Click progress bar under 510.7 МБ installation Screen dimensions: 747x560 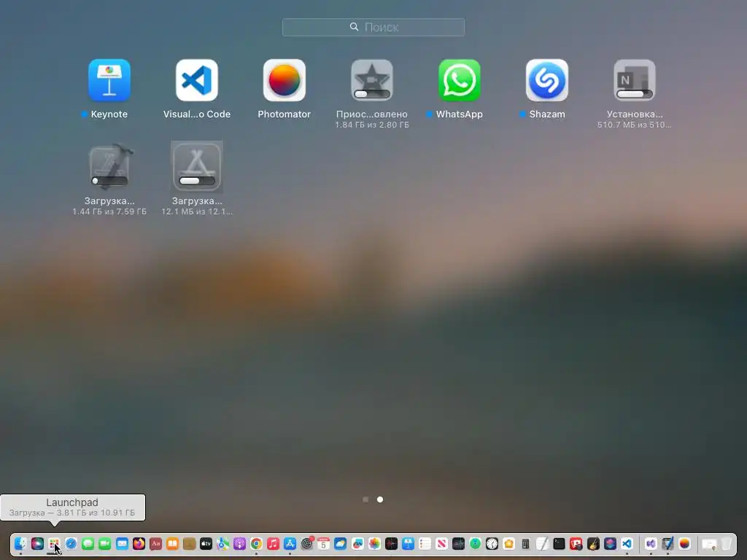click(635, 94)
